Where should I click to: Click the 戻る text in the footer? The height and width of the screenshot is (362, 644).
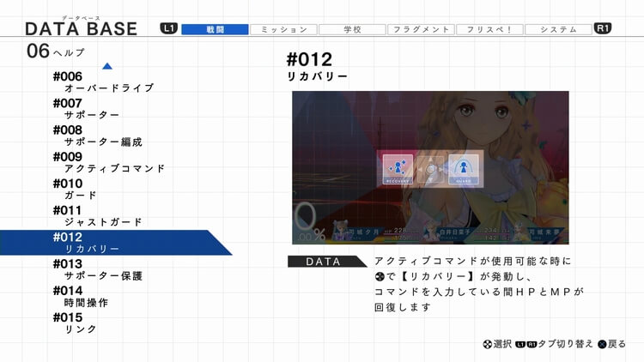pos(617,344)
